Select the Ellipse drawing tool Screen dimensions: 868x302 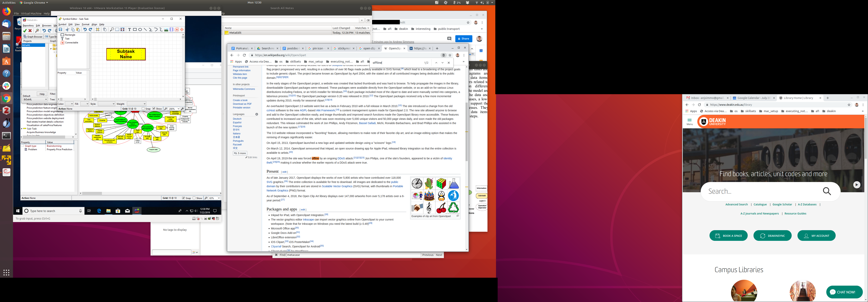pos(140,30)
